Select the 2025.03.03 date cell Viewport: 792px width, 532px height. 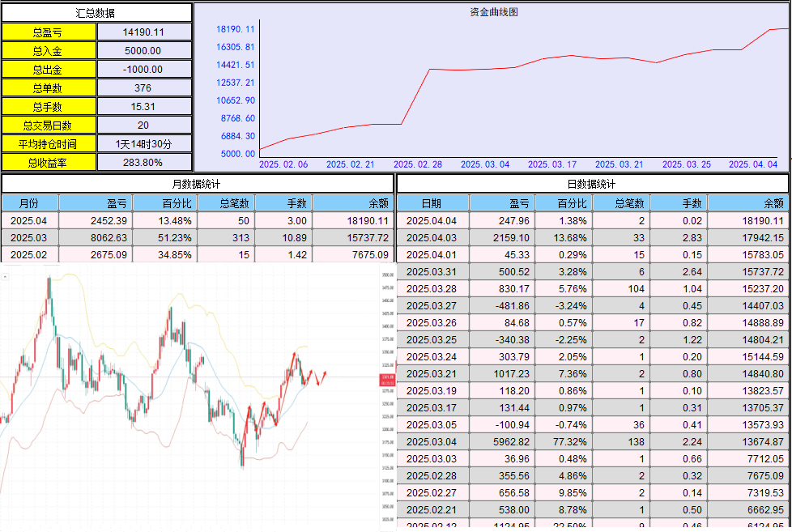coord(433,459)
